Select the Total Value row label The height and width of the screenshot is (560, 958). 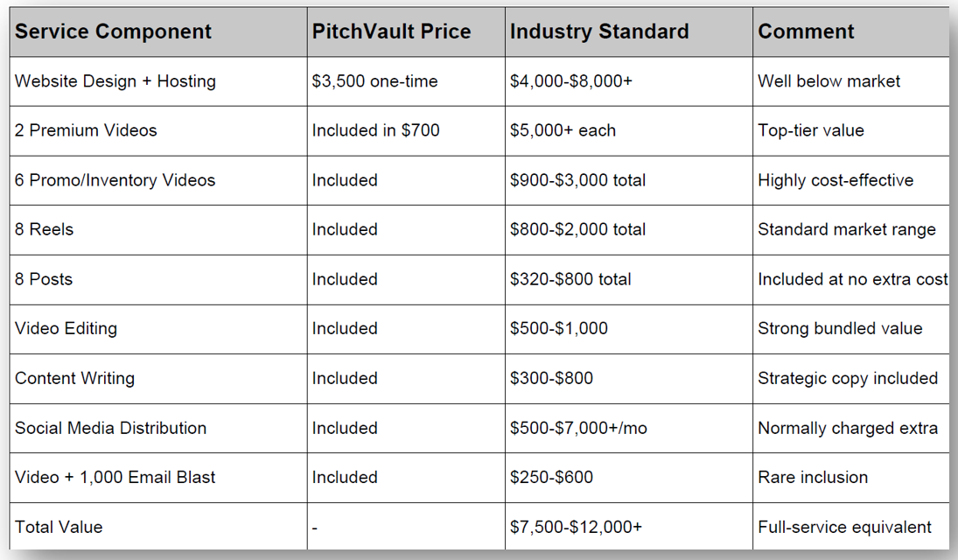pos(59,527)
